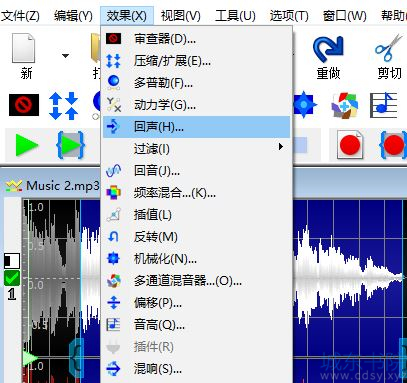Open 多通道混音器...(O)...
The height and width of the screenshot is (383, 407).
[x=196, y=281]
